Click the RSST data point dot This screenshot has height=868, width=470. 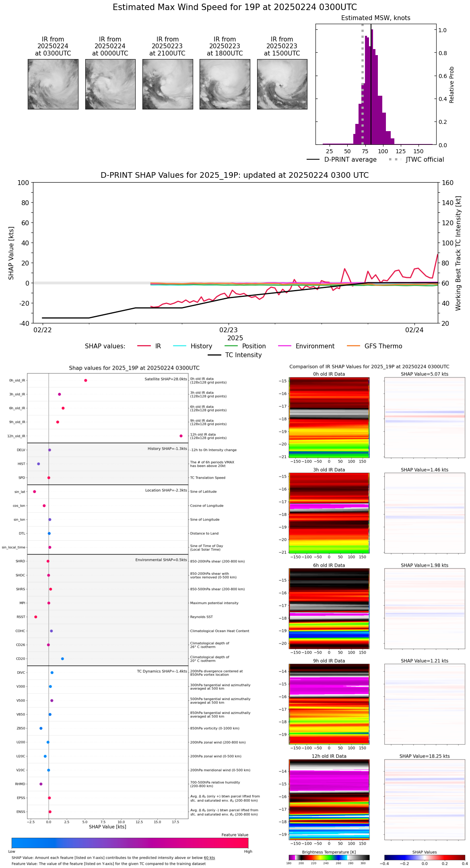(36, 617)
